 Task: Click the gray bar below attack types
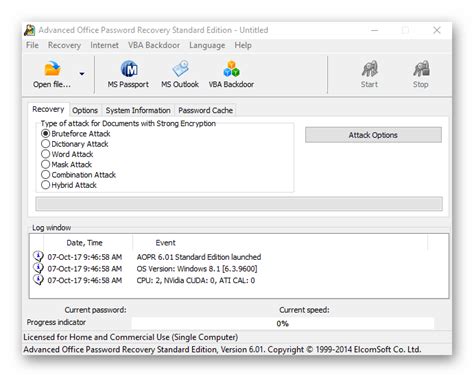[x=239, y=204]
